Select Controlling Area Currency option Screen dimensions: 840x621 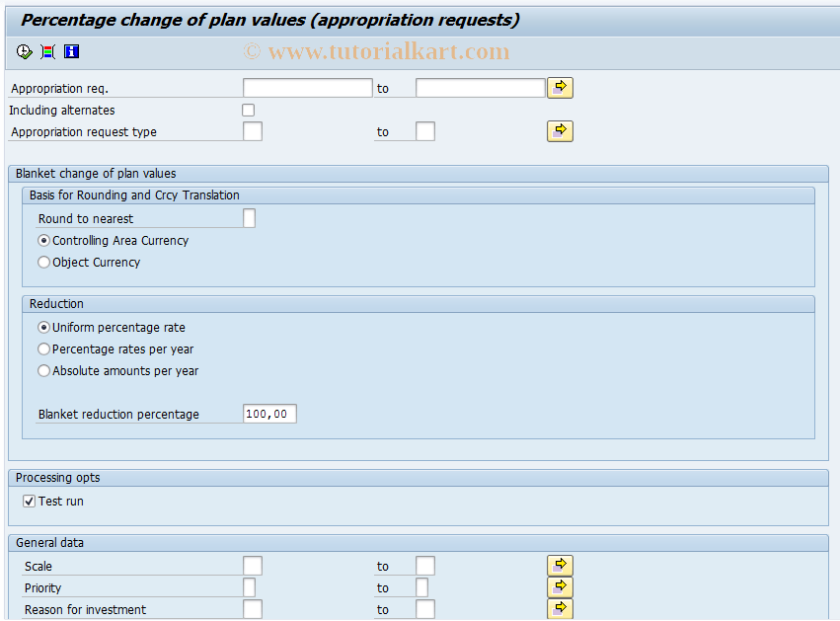(x=42, y=240)
